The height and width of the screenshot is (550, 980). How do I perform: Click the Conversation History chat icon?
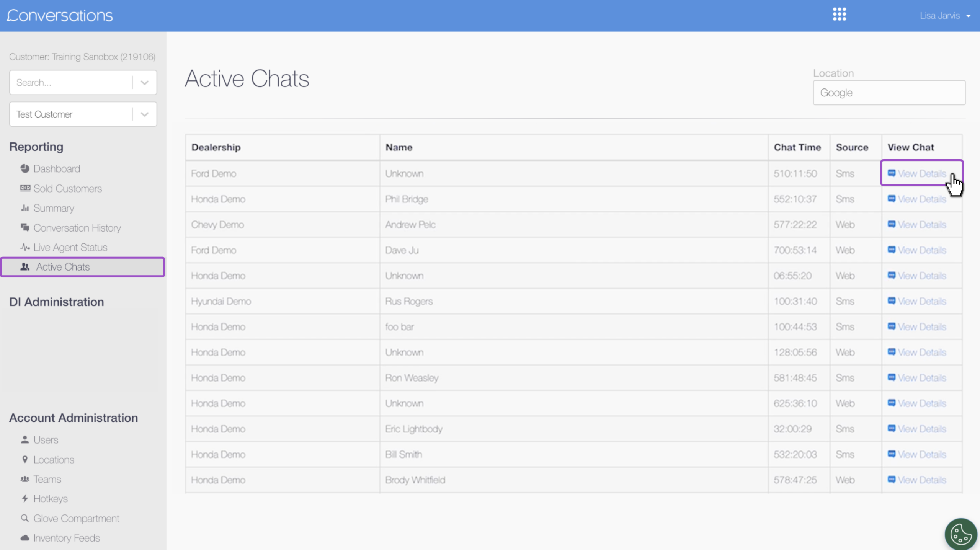pos(25,227)
